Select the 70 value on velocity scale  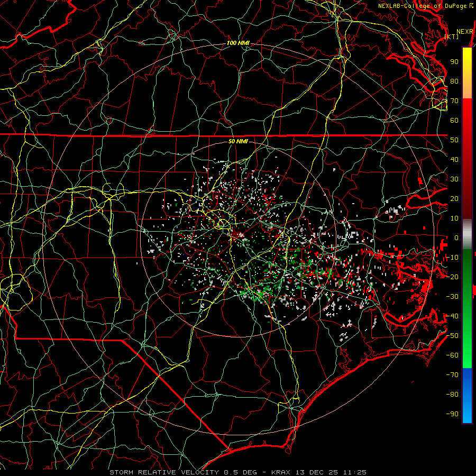point(454,100)
